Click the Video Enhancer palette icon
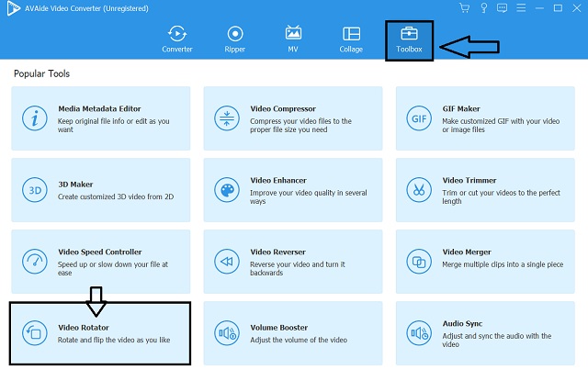This screenshot has width=588, height=381. click(x=227, y=190)
